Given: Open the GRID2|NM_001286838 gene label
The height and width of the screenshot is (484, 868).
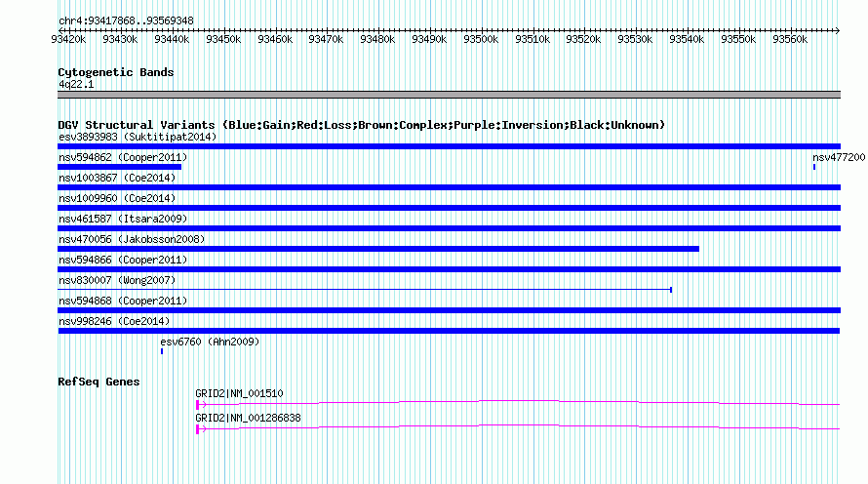Looking at the screenshot, I should pyautogui.click(x=248, y=418).
